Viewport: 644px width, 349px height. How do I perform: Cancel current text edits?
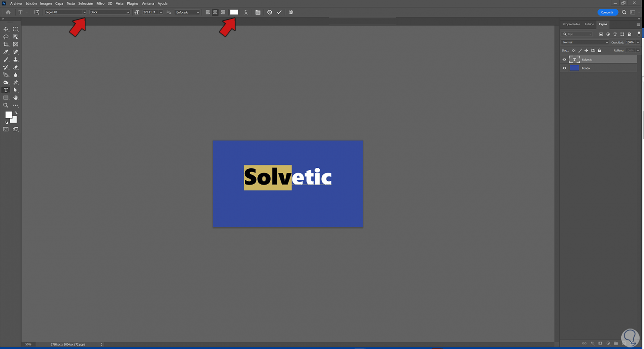270,12
